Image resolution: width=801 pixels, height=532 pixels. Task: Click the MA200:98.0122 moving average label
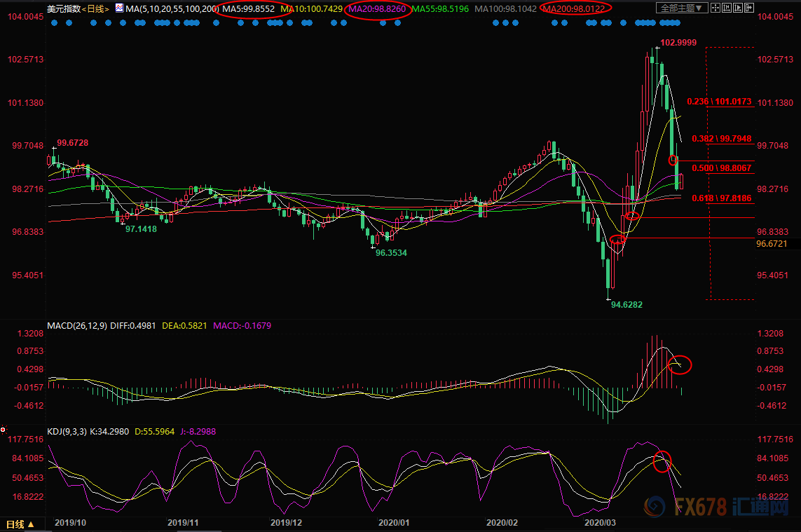576,9
